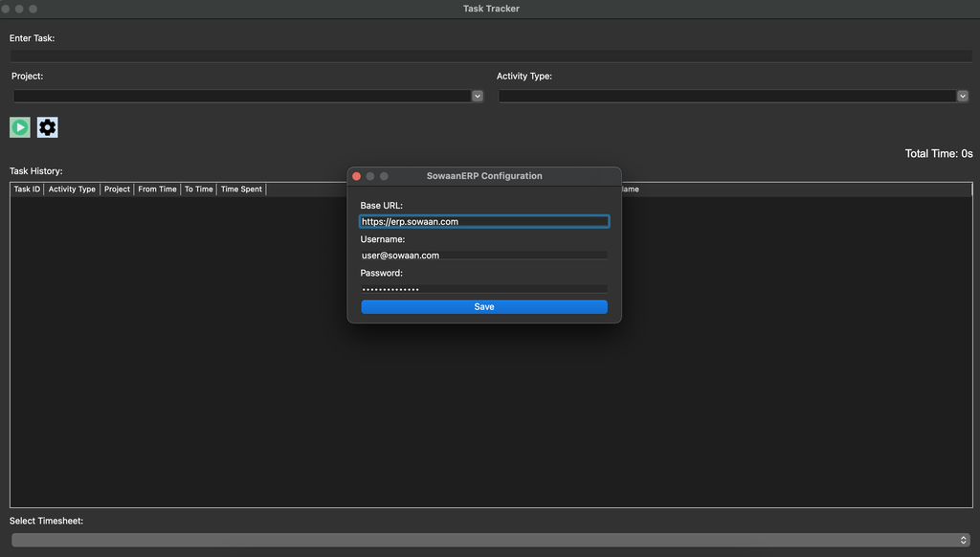Click the green zoom icon on the configuration dialog

coord(385,175)
